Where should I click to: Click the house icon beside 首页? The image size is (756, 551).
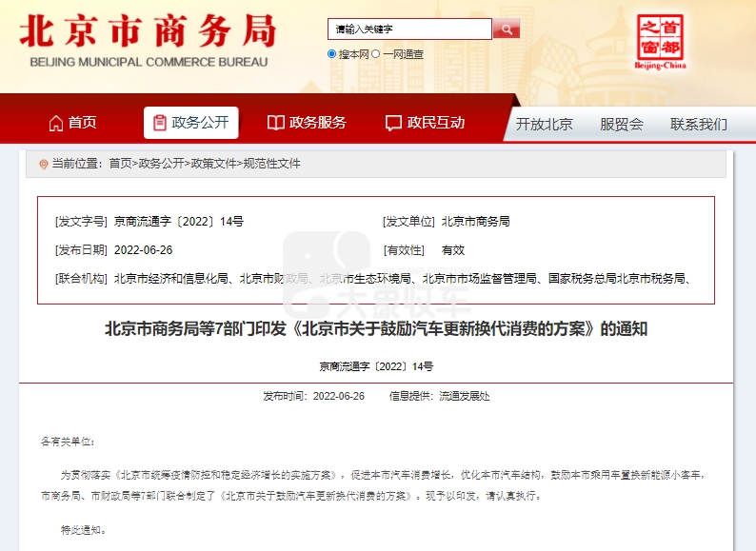pyautogui.click(x=55, y=123)
